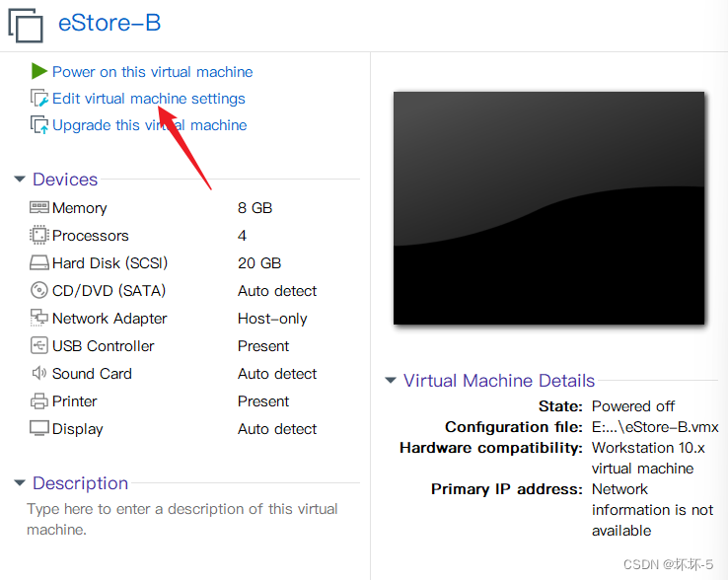
Task: Click the Primary IP address: label
Action: pyautogui.click(x=506, y=489)
